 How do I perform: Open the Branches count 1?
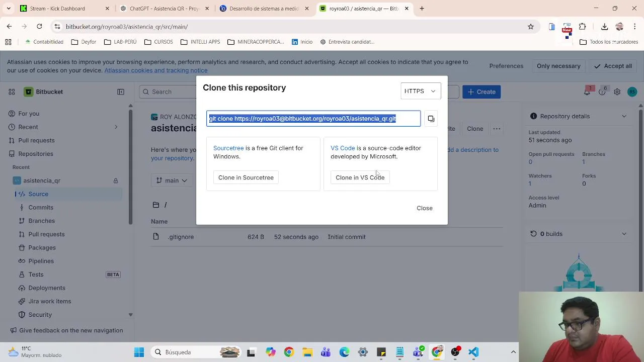pos(584,162)
